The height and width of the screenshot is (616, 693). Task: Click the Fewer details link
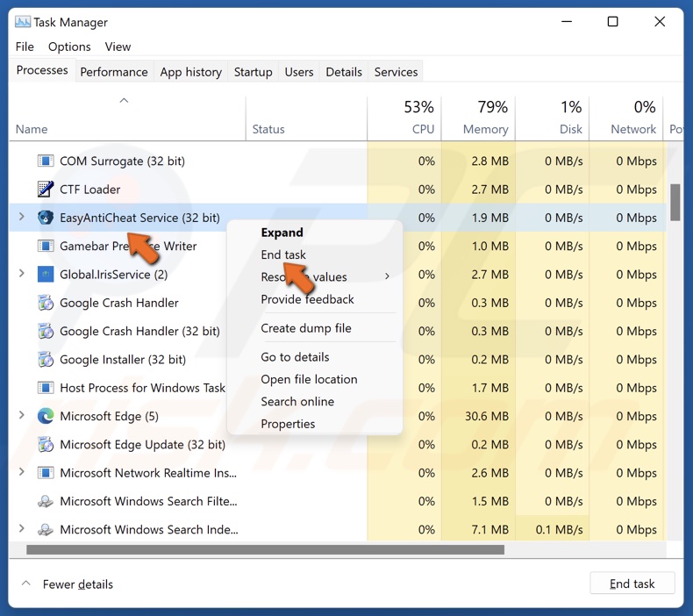(x=78, y=584)
